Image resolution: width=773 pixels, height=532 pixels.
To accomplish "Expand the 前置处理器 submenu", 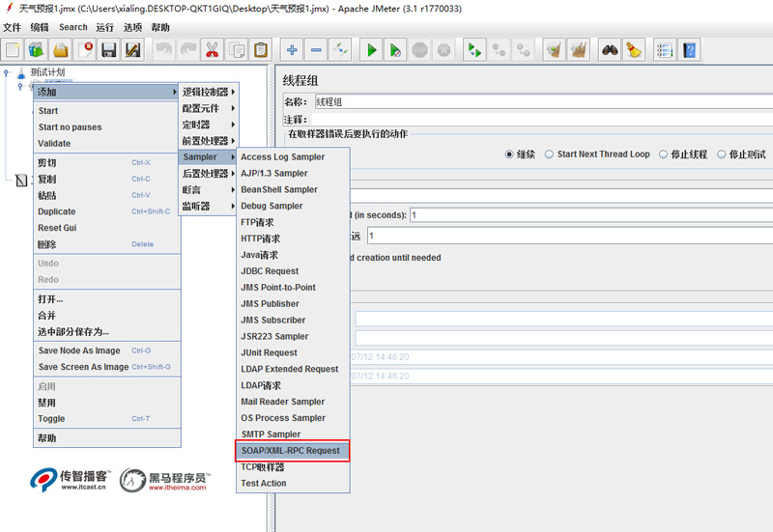I will (209, 141).
